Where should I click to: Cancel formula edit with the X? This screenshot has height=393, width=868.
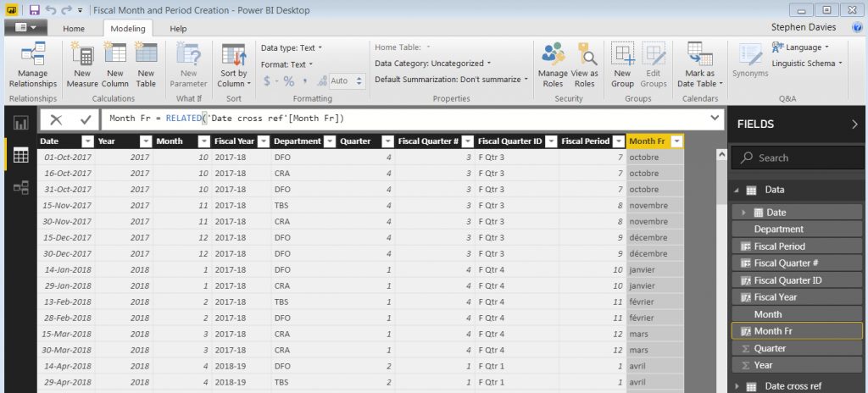pos(56,120)
